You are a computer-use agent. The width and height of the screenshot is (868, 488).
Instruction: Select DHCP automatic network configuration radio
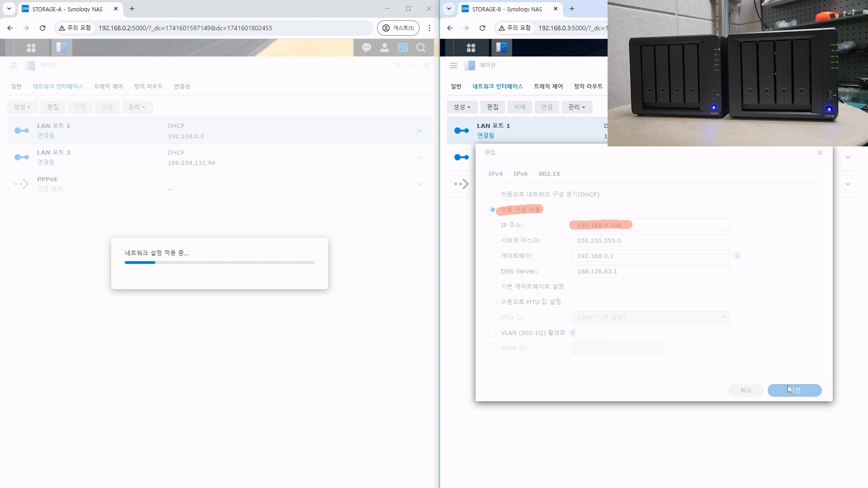point(493,194)
